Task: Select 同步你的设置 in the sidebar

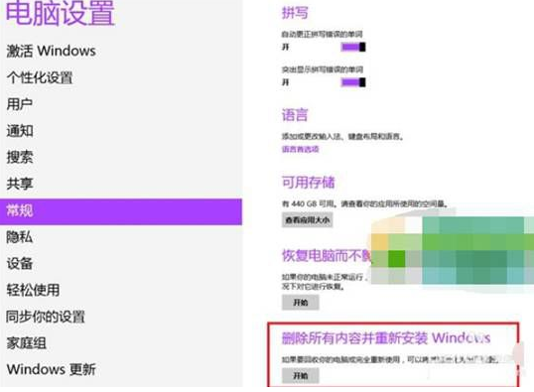Action: click(46, 317)
